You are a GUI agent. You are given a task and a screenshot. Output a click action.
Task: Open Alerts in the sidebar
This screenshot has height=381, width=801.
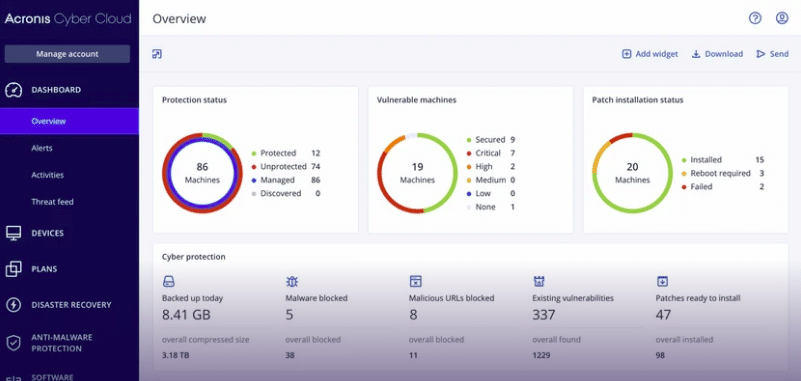point(42,149)
